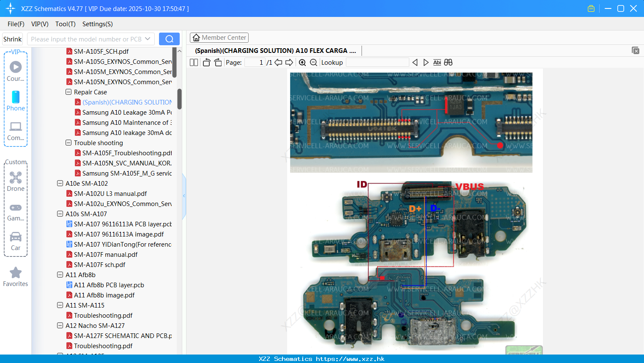Collapse the side panel with the splitter handle
The height and width of the screenshot is (363, 644).
(184, 196)
